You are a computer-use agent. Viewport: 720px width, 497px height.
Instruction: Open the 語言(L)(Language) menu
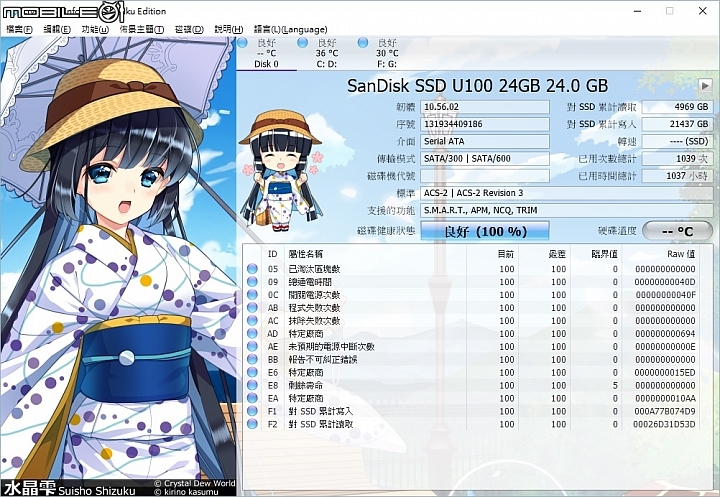coord(290,29)
